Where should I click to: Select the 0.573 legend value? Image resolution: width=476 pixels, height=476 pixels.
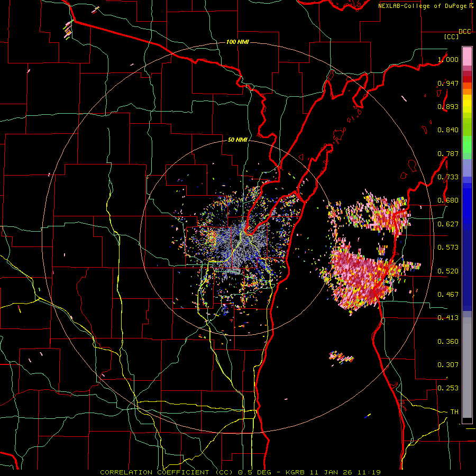(448, 248)
